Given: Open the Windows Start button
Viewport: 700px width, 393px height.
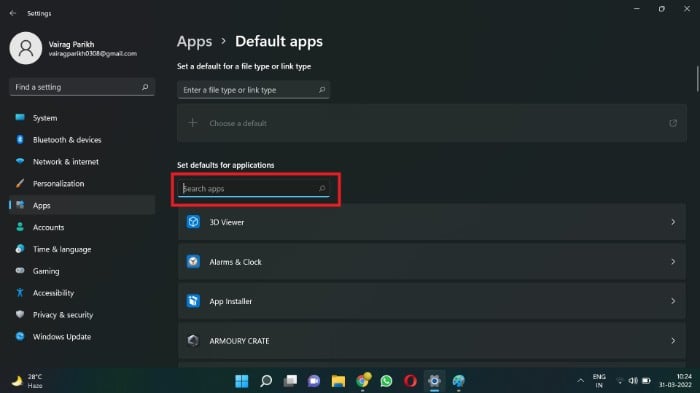Looking at the screenshot, I should [x=242, y=381].
